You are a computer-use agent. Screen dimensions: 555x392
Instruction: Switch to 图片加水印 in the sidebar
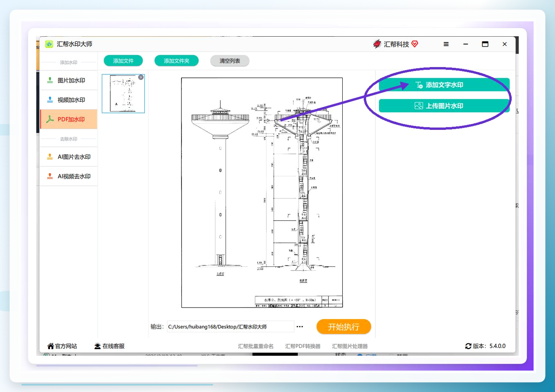(x=69, y=80)
